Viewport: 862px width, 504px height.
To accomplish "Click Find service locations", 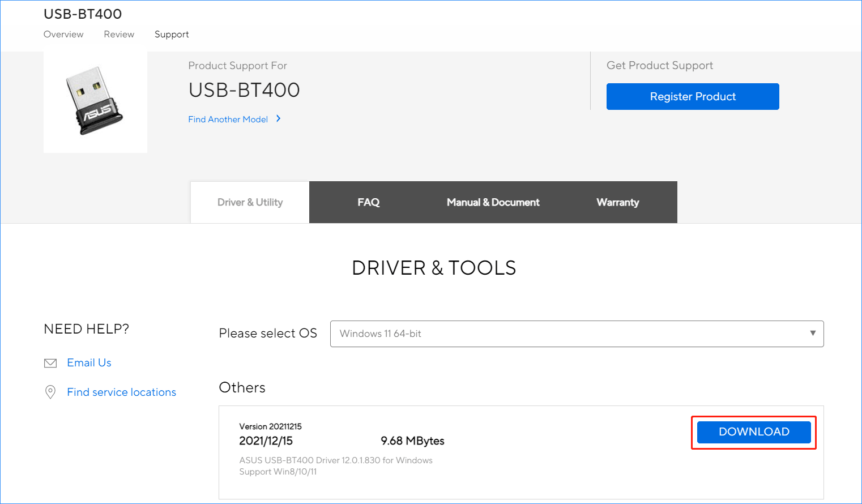I will [121, 391].
